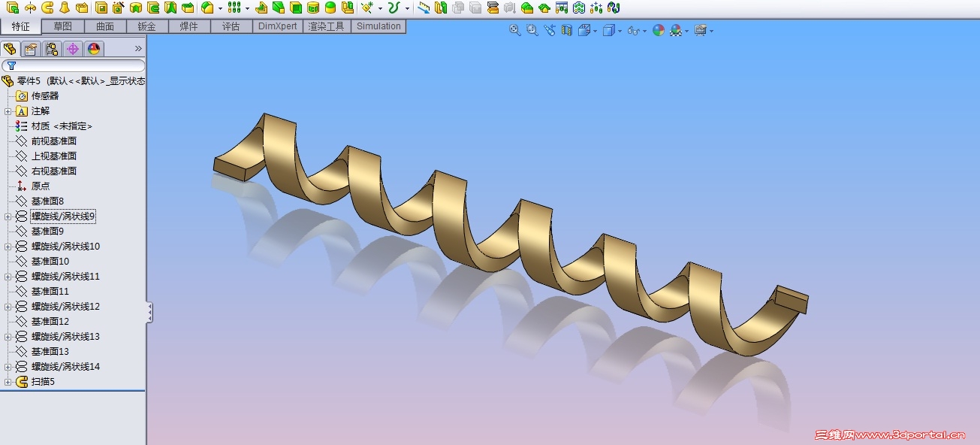Screen dimensions: 980x445
Task: Switch to the 钣金 tab
Action: [x=147, y=26]
